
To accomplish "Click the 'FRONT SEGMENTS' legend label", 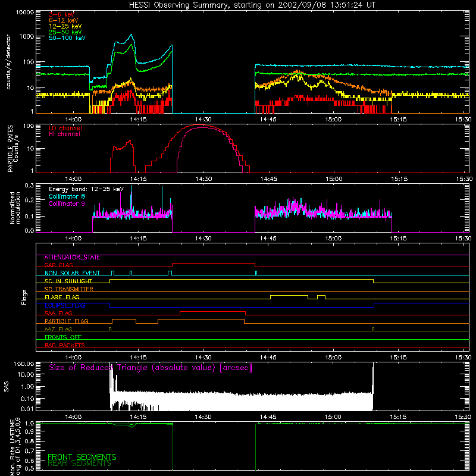I will coord(82,457).
